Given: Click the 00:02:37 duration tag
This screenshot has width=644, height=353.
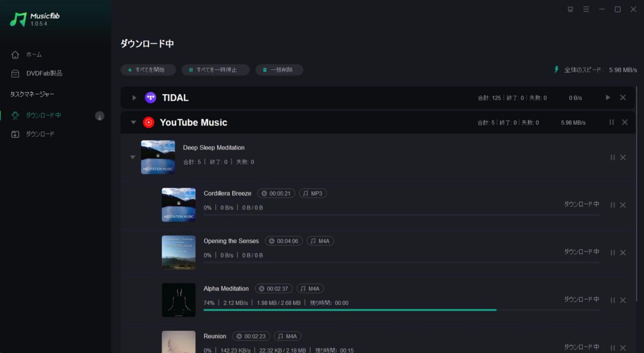Looking at the screenshot, I should point(274,289).
